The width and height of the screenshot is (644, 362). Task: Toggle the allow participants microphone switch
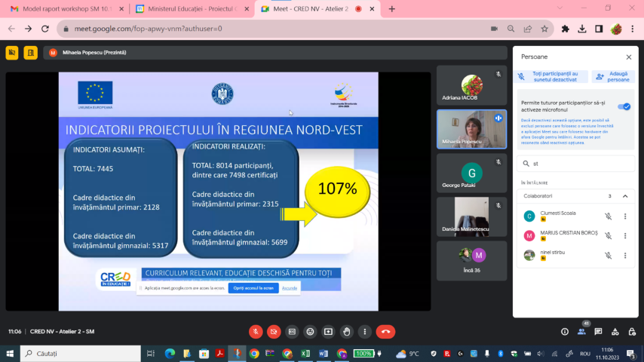pyautogui.click(x=624, y=106)
